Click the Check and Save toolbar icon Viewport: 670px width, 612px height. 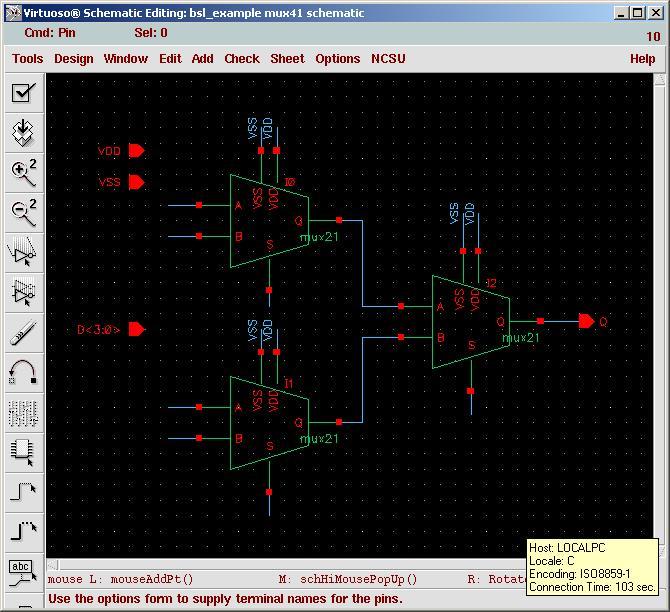pos(24,93)
